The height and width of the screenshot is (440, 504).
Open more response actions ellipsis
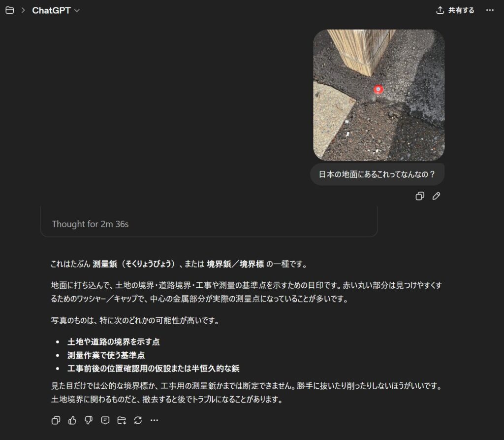tap(154, 420)
